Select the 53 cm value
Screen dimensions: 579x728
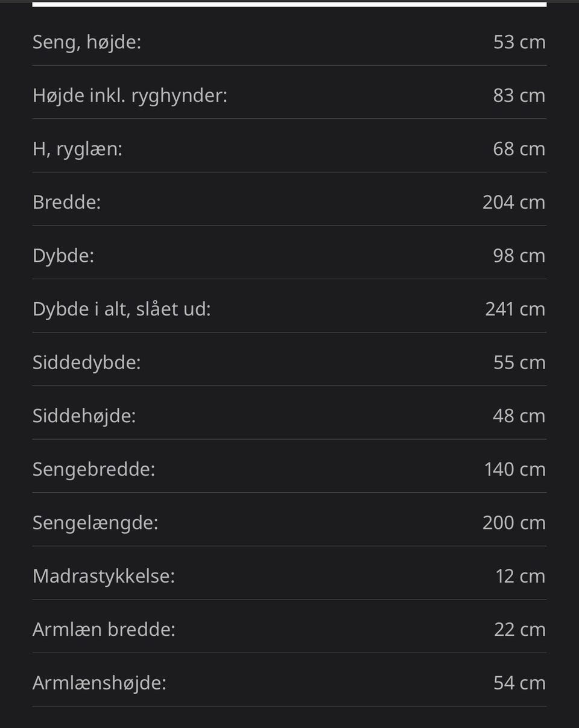pos(519,42)
